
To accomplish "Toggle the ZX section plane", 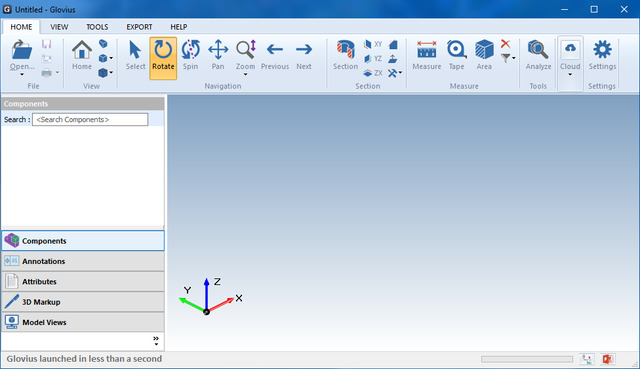I will coord(373,73).
